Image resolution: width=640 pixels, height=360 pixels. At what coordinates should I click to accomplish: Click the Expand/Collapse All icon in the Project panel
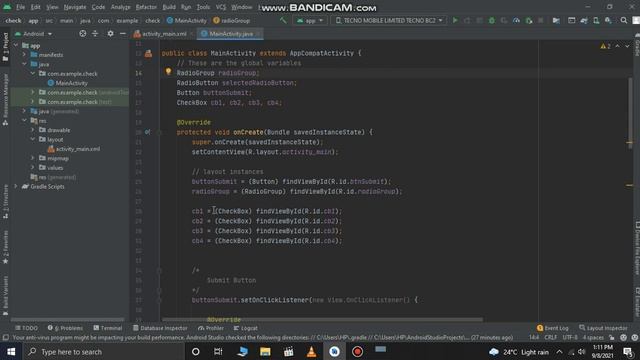[95, 33]
